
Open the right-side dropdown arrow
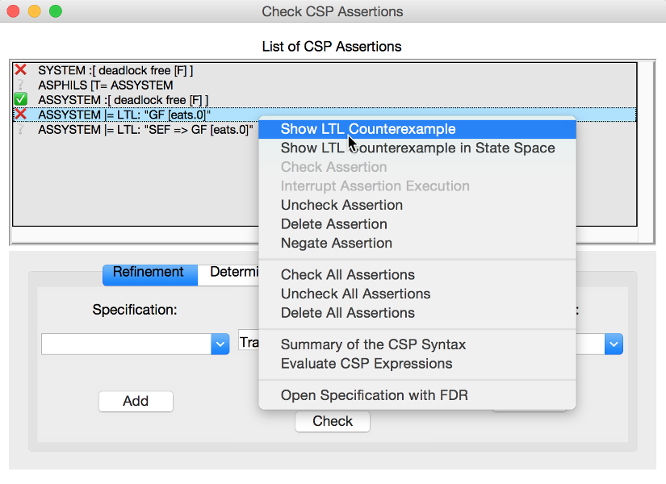click(615, 344)
